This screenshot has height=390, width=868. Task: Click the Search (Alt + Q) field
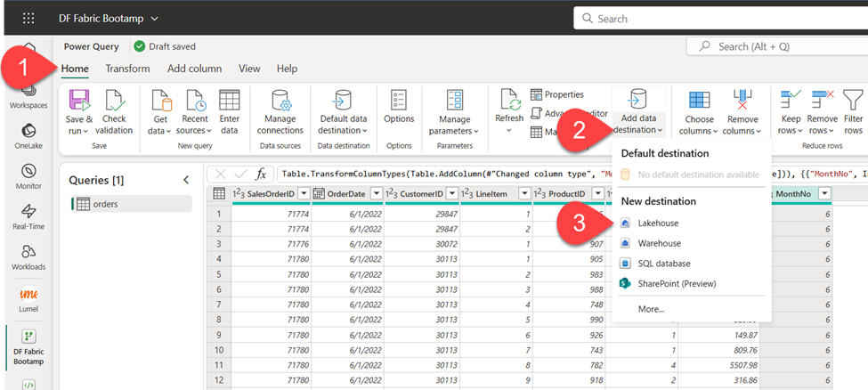coord(777,46)
